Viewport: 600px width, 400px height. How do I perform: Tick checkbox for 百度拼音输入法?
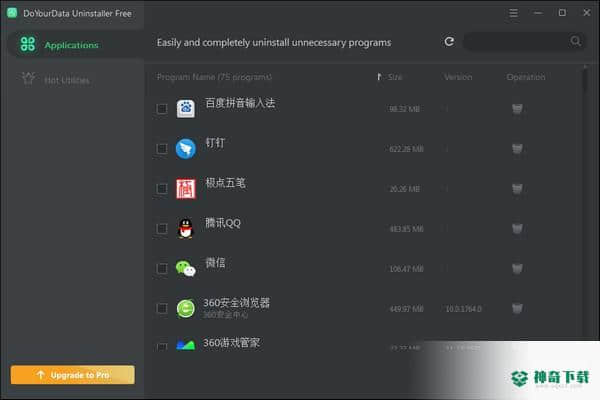click(x=162, y=109)
